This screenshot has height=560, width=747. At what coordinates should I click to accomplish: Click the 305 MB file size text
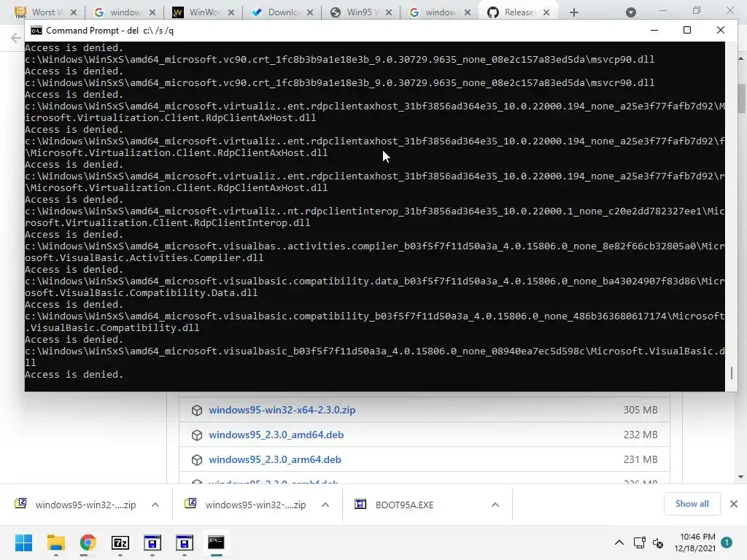click(x=640, y=410)
